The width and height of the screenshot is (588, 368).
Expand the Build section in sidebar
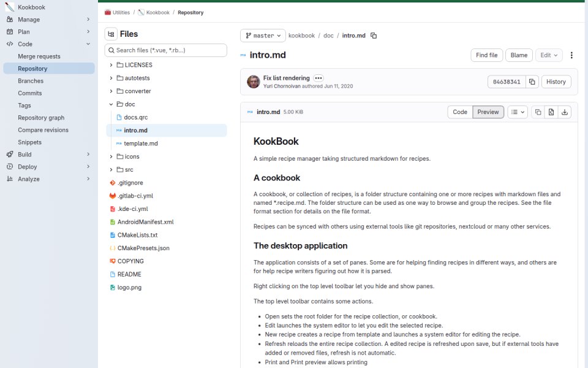(x=49, y=155)
